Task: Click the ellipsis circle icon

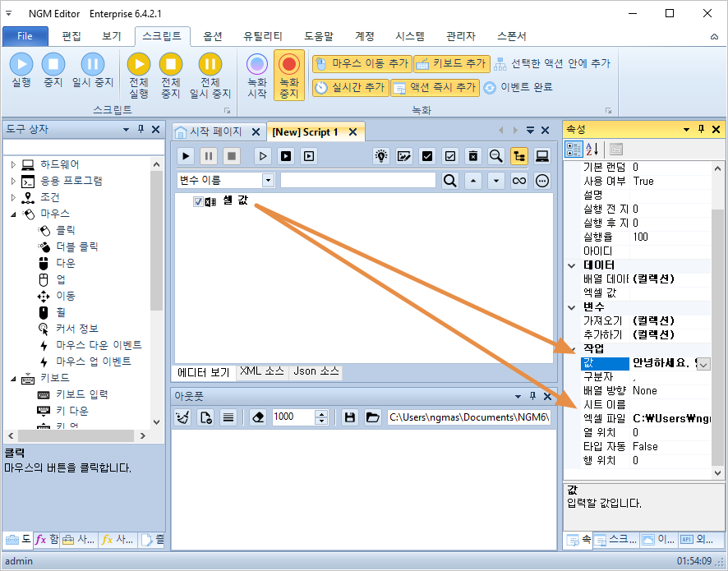Action: click(541, 181)
